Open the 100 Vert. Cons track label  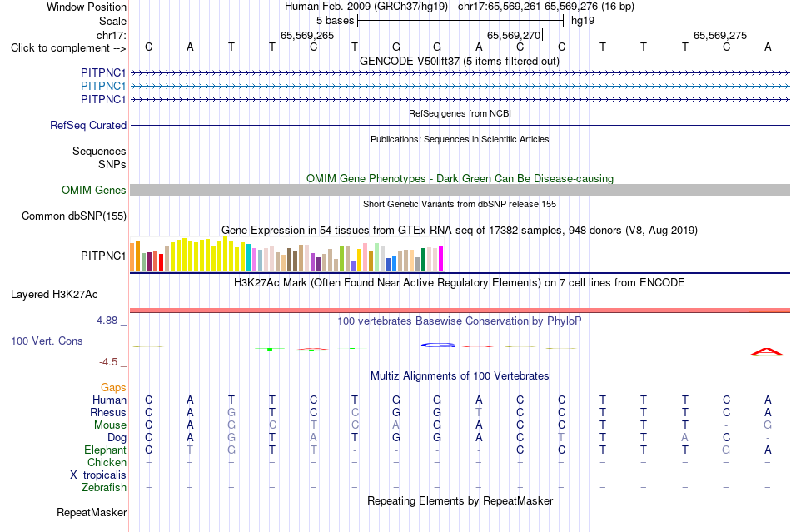tap(47, 341)
